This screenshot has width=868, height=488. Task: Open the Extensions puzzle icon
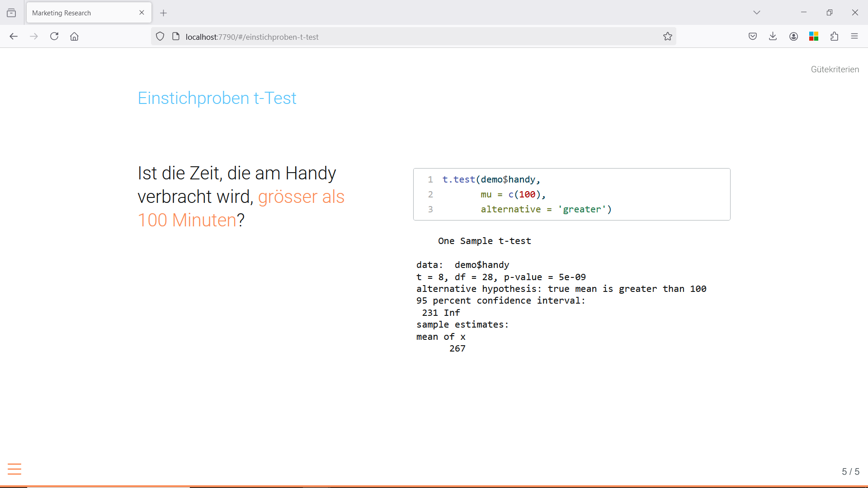(x=834, y=37)
